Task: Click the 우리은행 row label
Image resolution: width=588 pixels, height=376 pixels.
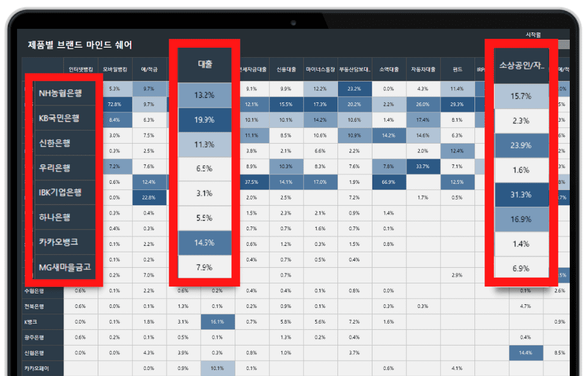Action: coord(65,167)
